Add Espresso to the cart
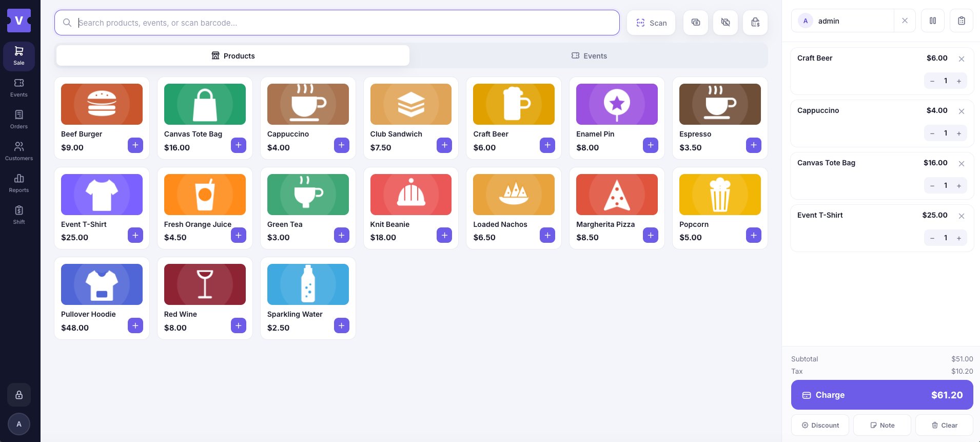The width and height of the screenshot is (980, 442). (x=754, y=145)
